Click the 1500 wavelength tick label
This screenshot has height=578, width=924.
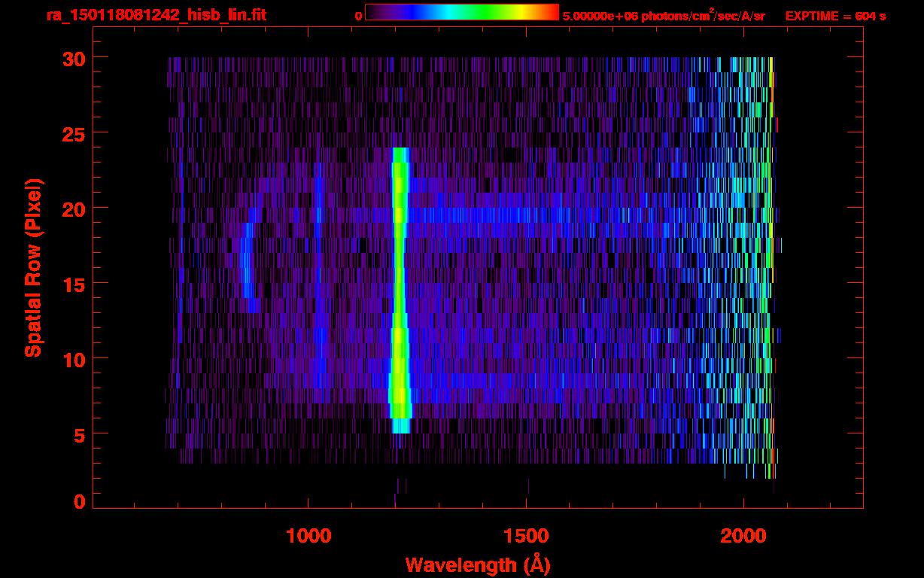tap(526, 536)
